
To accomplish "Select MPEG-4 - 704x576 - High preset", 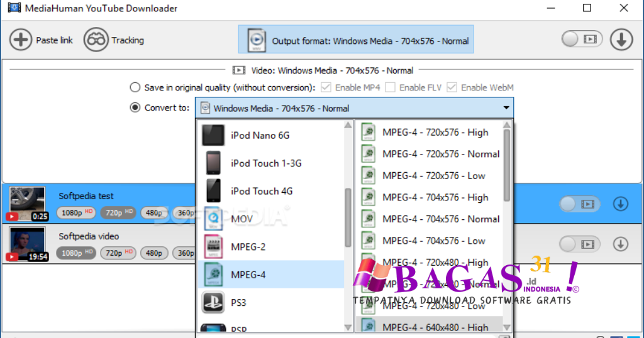I will pos(430,198).
